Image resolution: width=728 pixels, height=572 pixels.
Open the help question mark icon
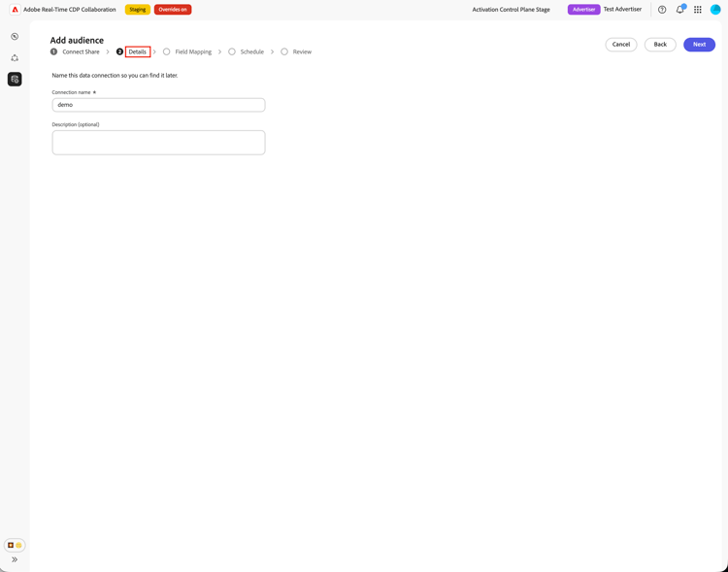662,10
